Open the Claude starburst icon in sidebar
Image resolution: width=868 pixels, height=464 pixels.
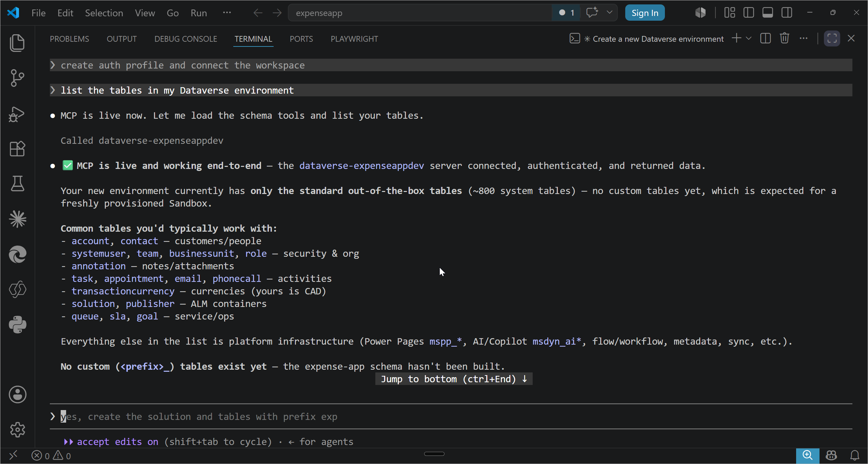17,219
